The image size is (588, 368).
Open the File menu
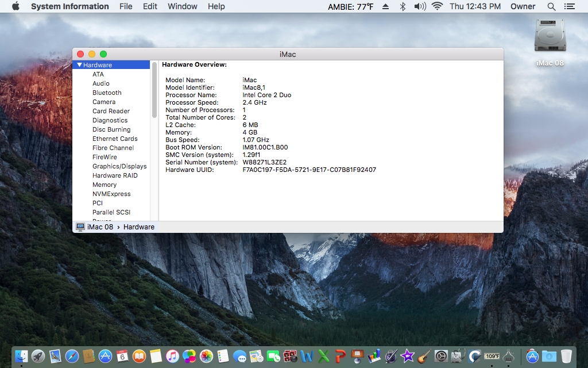point(126,6)
